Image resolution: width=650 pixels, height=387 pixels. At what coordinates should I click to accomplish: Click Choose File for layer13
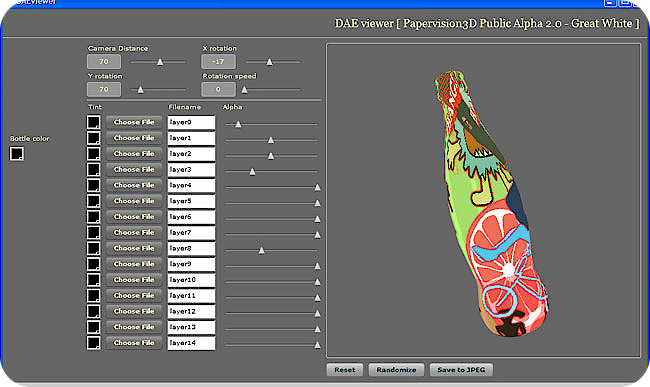click(x=134, y=327)
